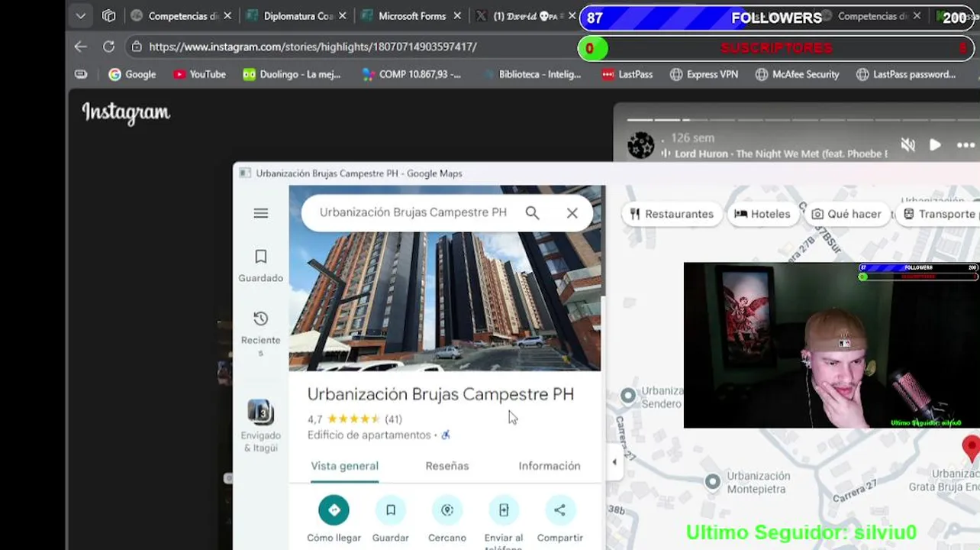
Task: Click the wheelchair accessibility icon
Action: (x=446, y=435)
